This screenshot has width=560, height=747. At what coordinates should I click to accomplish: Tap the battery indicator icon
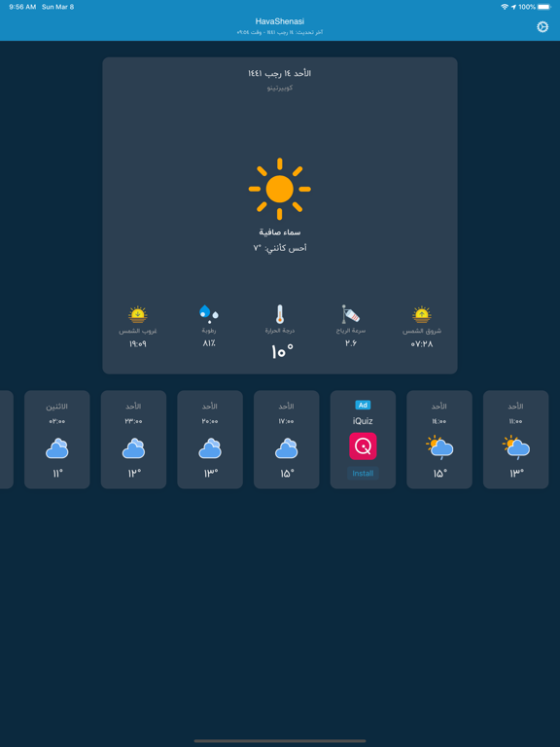[x=543, y=7]
